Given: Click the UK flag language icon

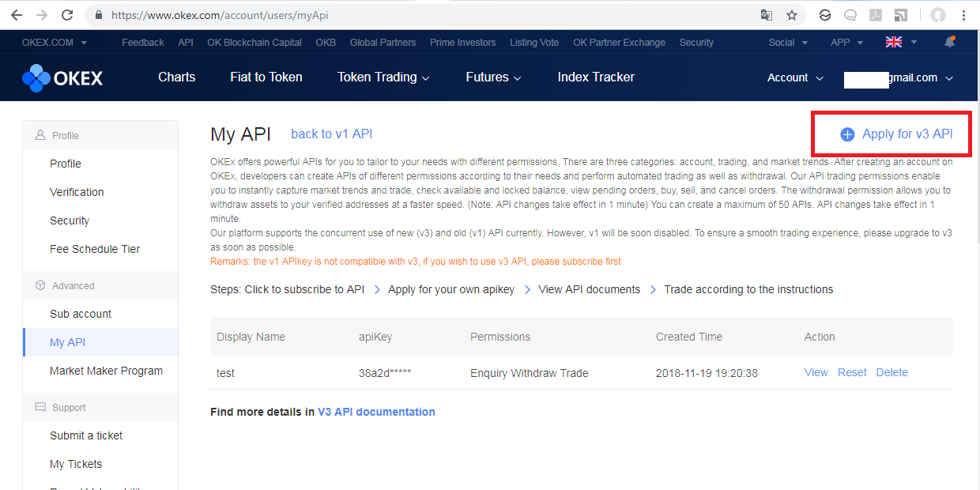Looking at the screenshot, I should click(894, 43).
